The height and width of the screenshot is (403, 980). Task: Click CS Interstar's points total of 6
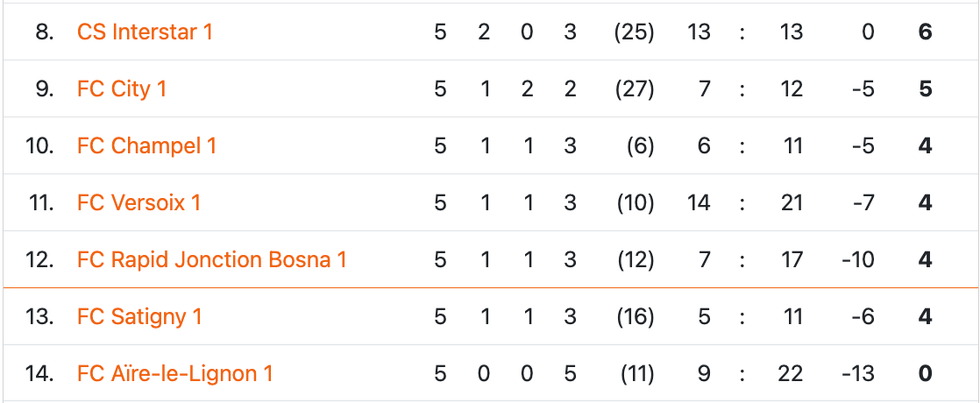click(x=925, y=32)
